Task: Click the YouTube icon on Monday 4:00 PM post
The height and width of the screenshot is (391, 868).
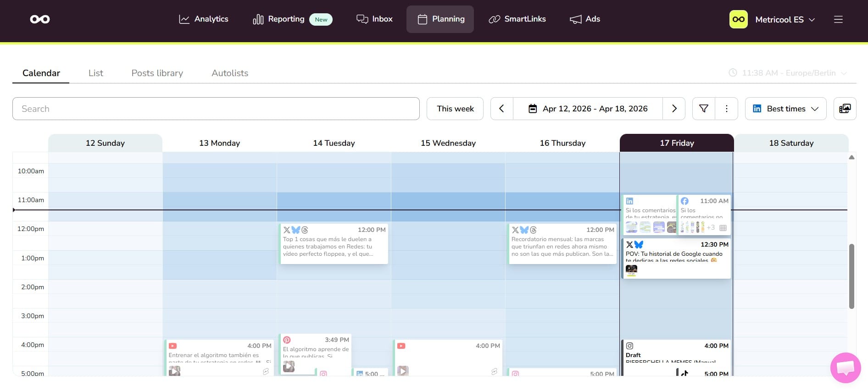Action: click(x=173, y=346)
